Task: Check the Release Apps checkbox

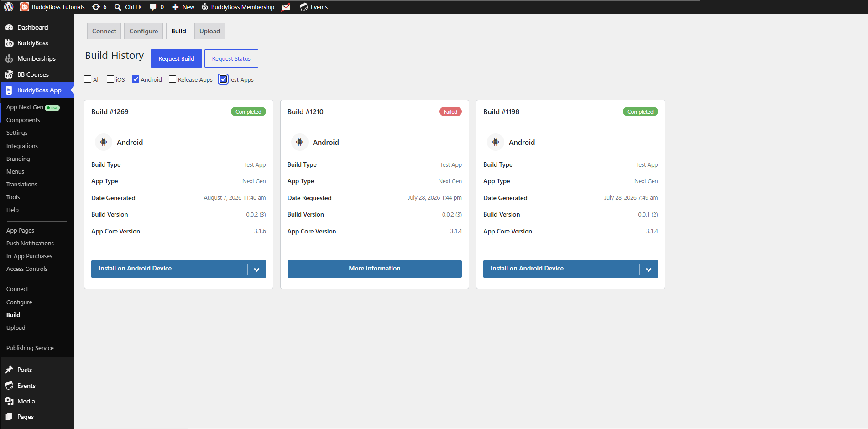Action: click(173, 79)
